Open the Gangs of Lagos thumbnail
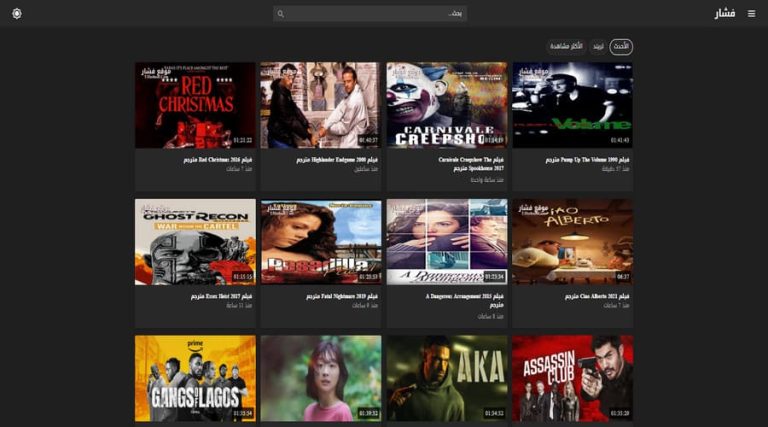768x427 pixels. pyautogui.click(x=195, y=378)
